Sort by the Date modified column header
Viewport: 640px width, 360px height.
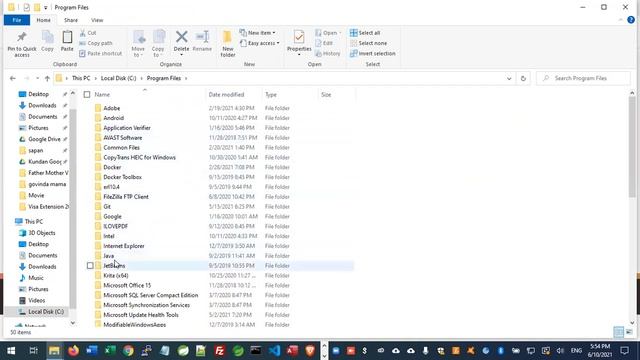(226, 95)
